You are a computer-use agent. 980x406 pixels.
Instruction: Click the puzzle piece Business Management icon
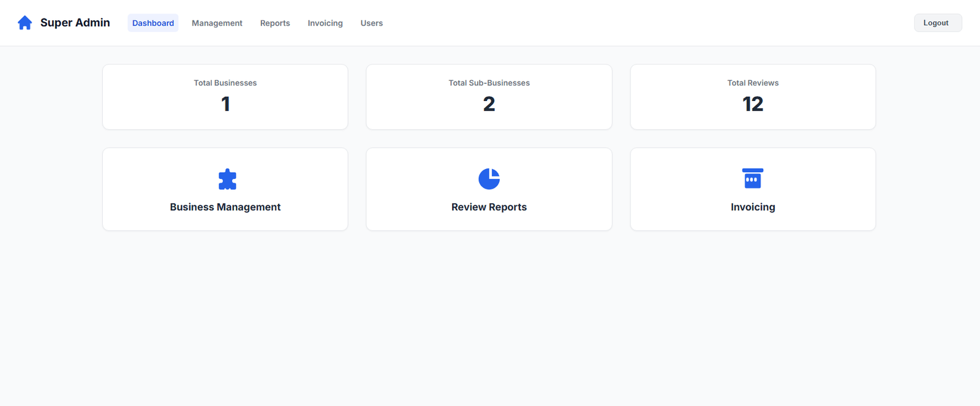tap(227, 179)
